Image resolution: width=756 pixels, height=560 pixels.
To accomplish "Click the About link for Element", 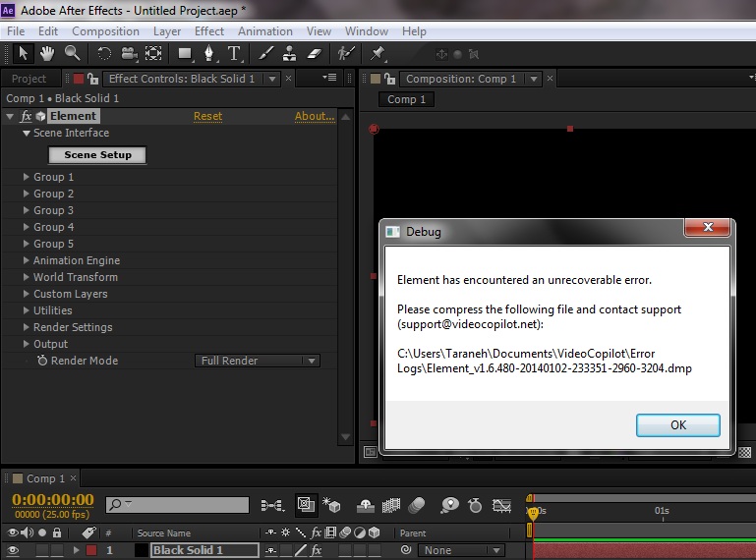I will pyautogui.click(x=315, y=116).
